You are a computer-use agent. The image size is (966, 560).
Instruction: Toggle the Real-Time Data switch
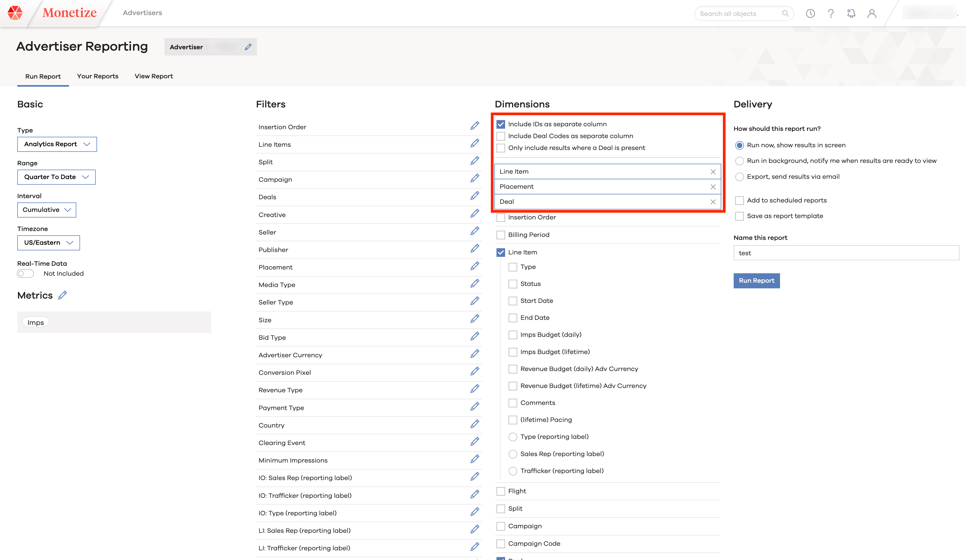[25, 274]
